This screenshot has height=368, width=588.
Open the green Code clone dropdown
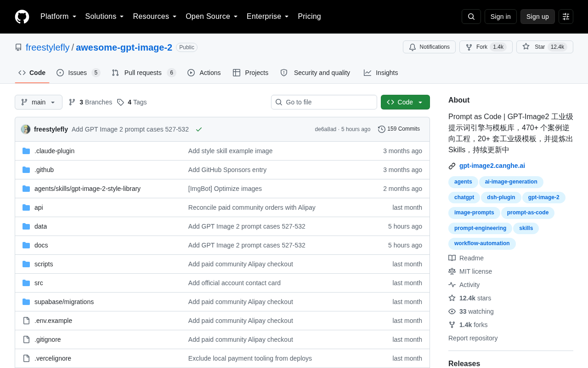click(405, 102)
